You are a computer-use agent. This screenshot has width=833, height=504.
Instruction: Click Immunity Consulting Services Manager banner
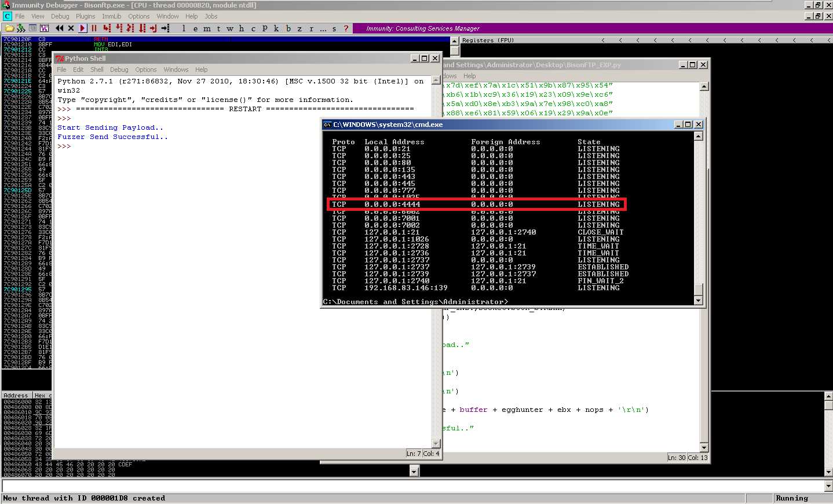pyautogui.click(x=423, y=28)
